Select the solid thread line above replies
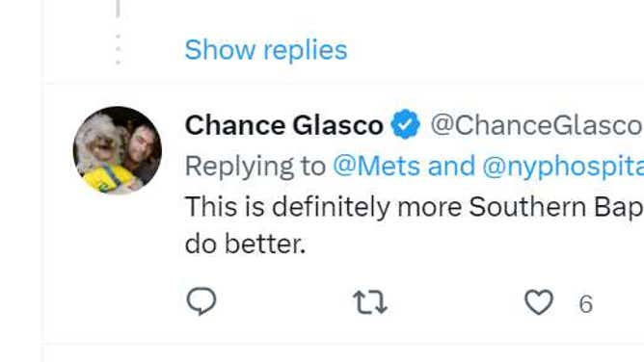This screenshot has height=362, width=644. click(118, 9)
